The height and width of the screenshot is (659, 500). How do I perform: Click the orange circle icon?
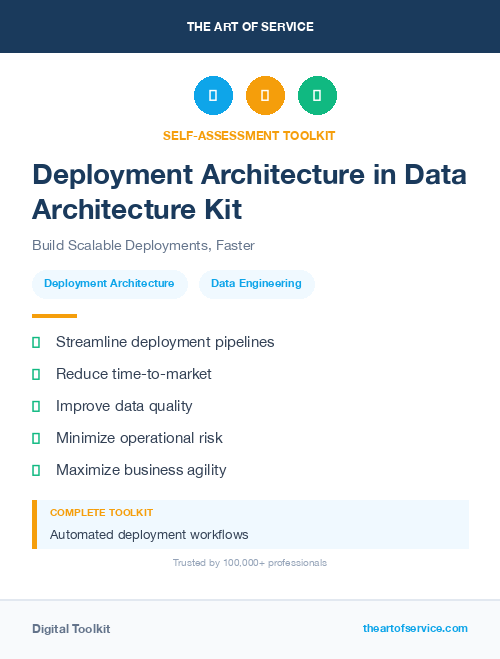265,95
